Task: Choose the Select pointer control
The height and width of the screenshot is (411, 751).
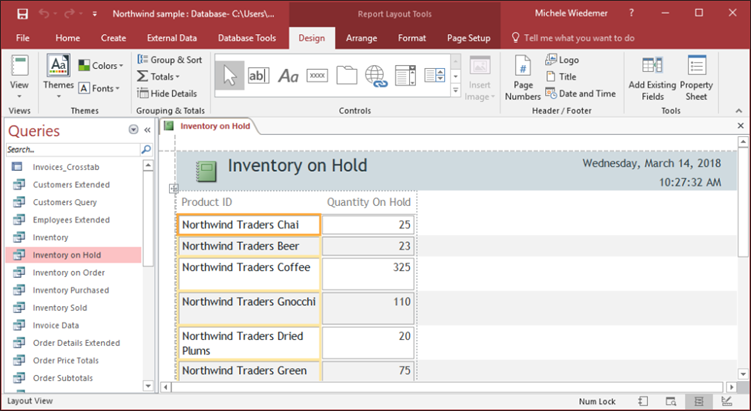Action: coord(229,76)
